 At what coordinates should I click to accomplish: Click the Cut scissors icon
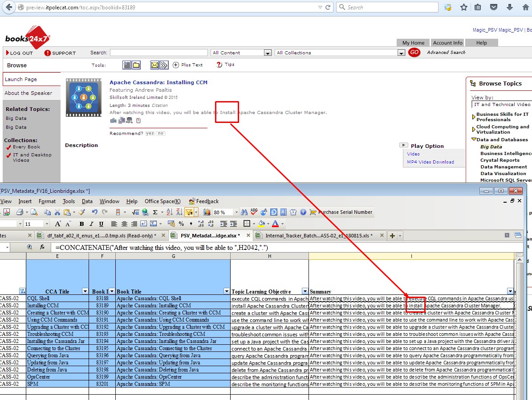57,212
